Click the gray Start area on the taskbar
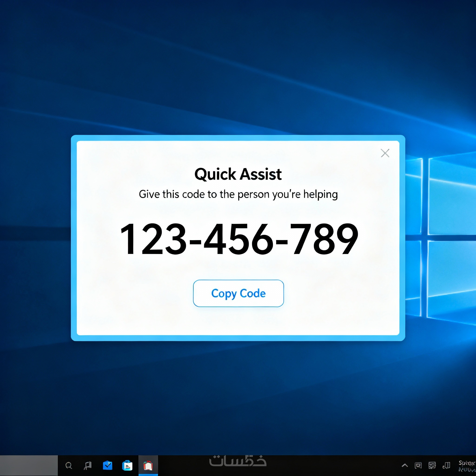Image resolution: width=476 pixels, height=476 pixels. tap(29, 465)
